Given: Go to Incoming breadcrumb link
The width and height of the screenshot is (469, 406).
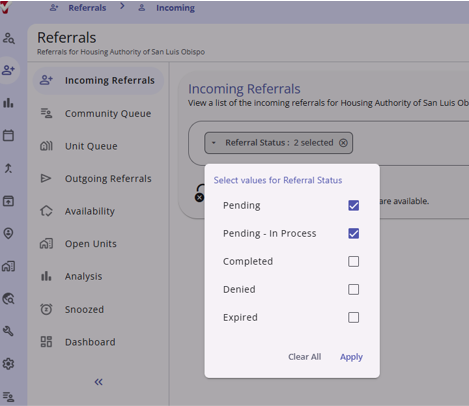Looking at the screenshot, I should click(x=175, y=8).
